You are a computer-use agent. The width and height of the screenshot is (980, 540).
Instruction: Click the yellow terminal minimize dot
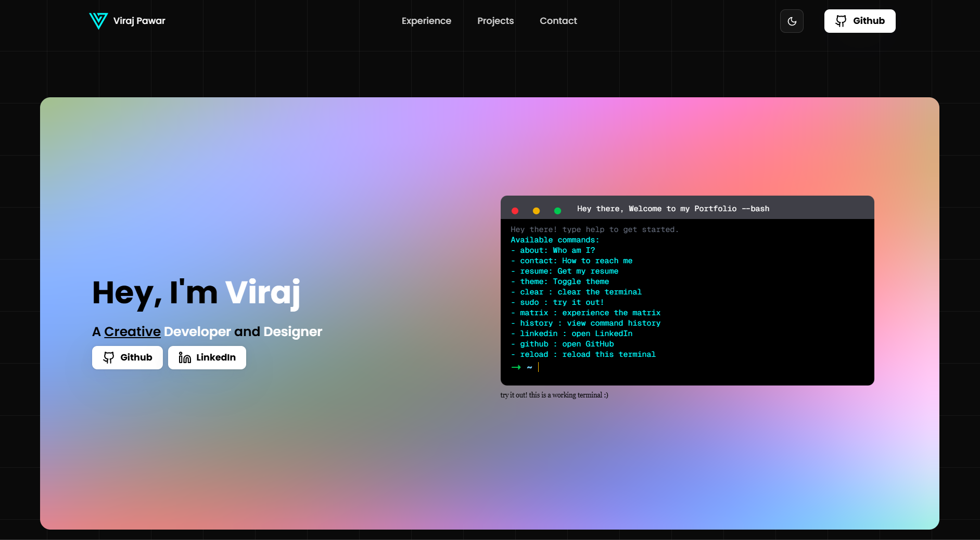[x=536, y=211]
